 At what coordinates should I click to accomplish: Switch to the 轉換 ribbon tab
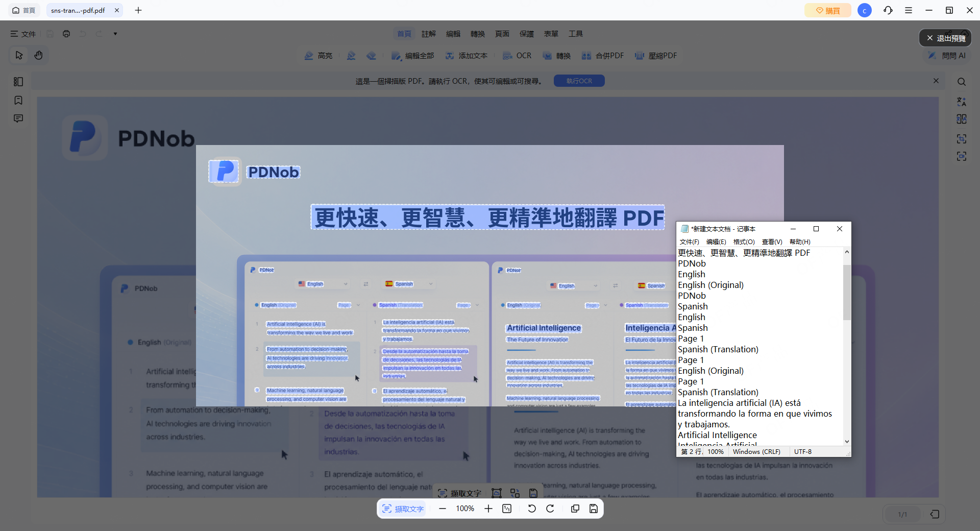coord(478,34)
